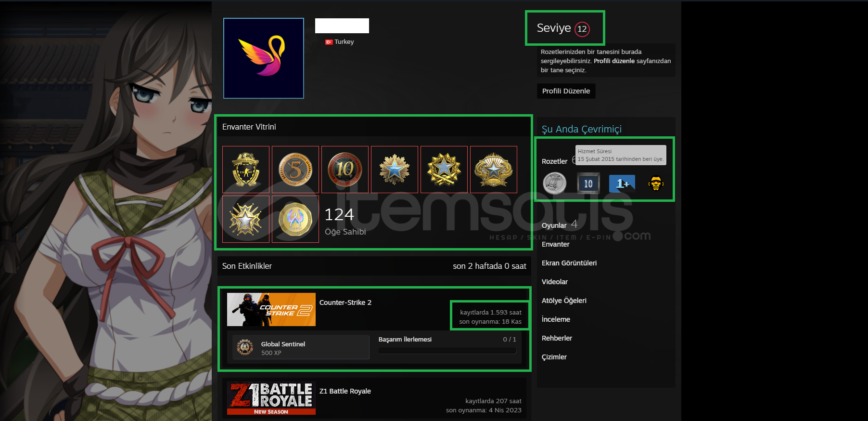
Task: Click 'kayıtlarda 1.593 saat' text
Action: pos(491,312)
